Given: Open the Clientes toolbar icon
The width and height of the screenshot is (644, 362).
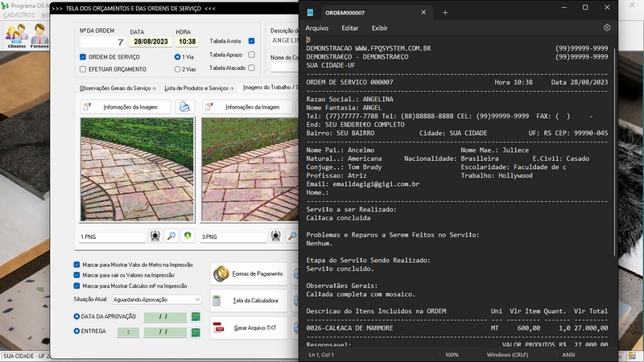Looking at the screenshot, I should [x=16, y=36].
